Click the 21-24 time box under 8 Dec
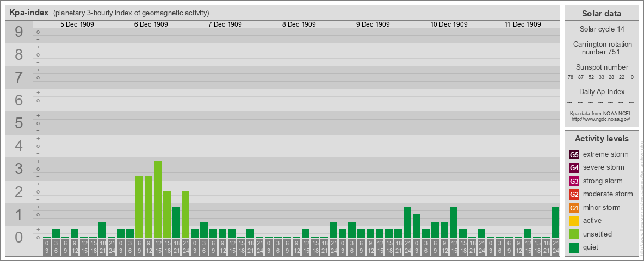This screenshot has width=644, height=261. [333, 247]
